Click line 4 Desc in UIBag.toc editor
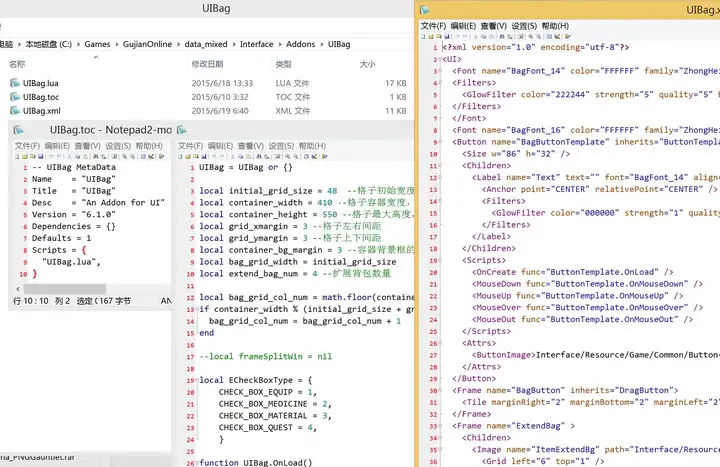This screenshot has height=467, width=720. click(98, 203)
